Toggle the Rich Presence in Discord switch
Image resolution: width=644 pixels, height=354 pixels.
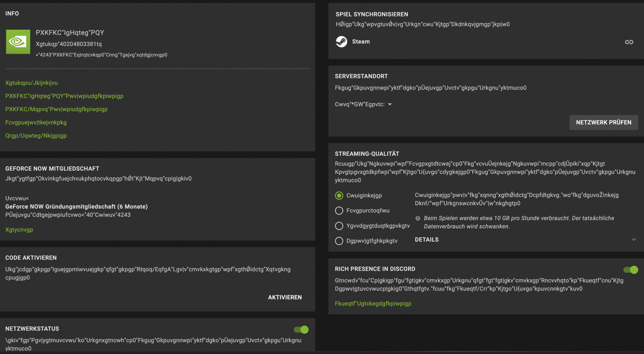[x=630, y=270]
